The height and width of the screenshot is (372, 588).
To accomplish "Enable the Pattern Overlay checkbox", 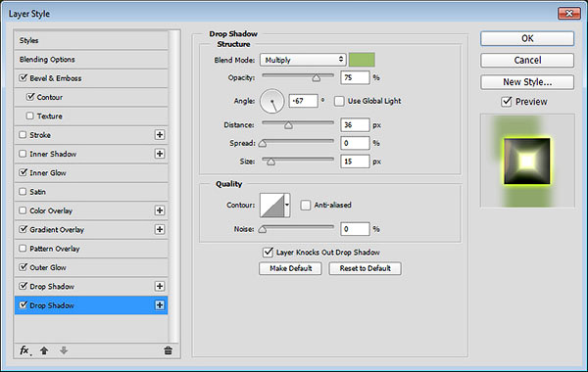I will 23,249.
